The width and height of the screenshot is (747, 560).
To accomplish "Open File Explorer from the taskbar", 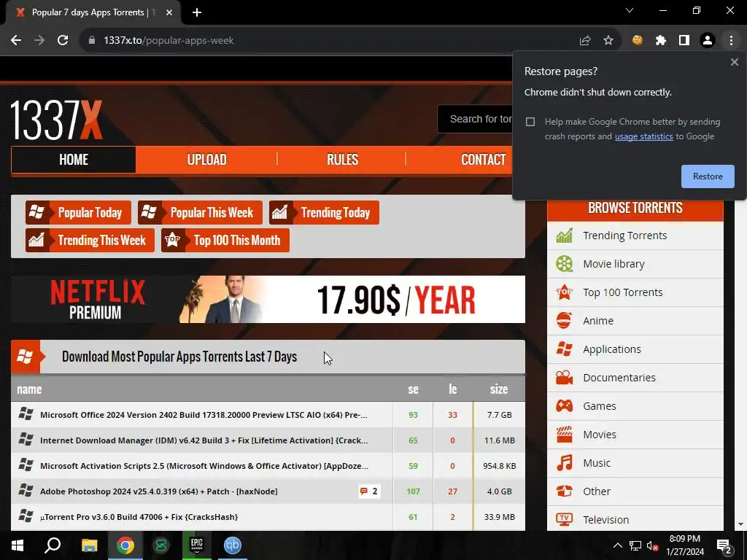I will click(89, 545).
